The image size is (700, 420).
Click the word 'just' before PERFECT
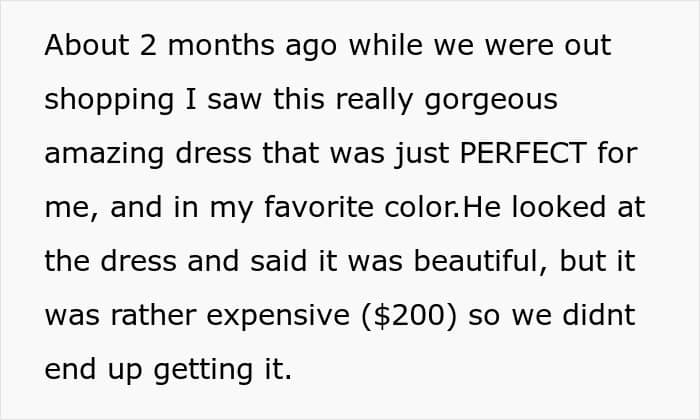tap(422, 155)
